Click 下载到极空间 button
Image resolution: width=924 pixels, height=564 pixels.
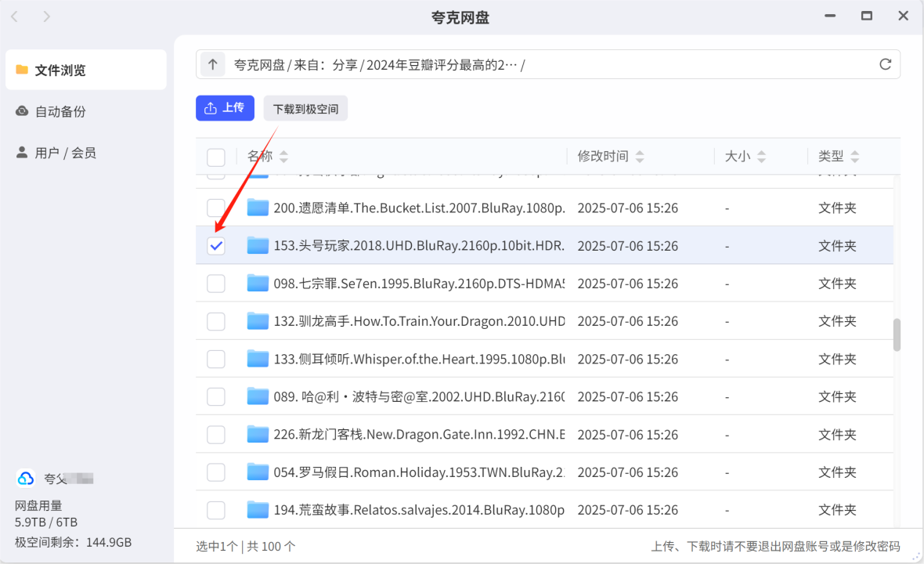tap(305, 108)
